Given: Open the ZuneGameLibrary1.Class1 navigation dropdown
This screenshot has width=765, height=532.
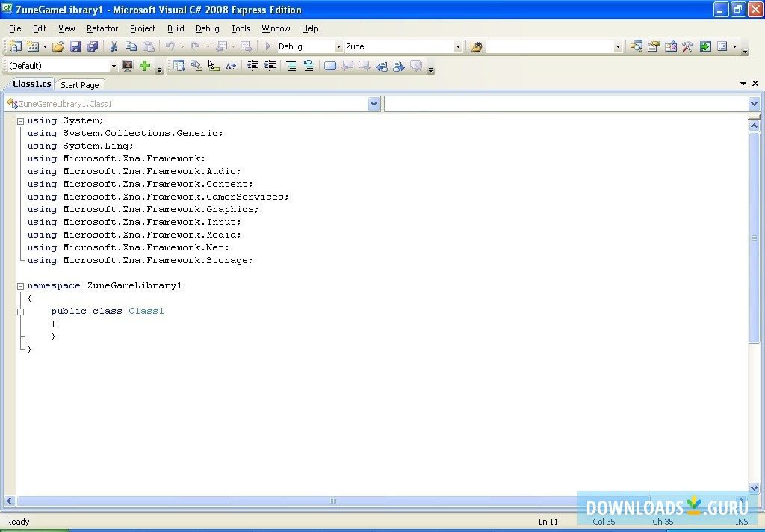Looking at the screenshot, I should click(374, 104).
